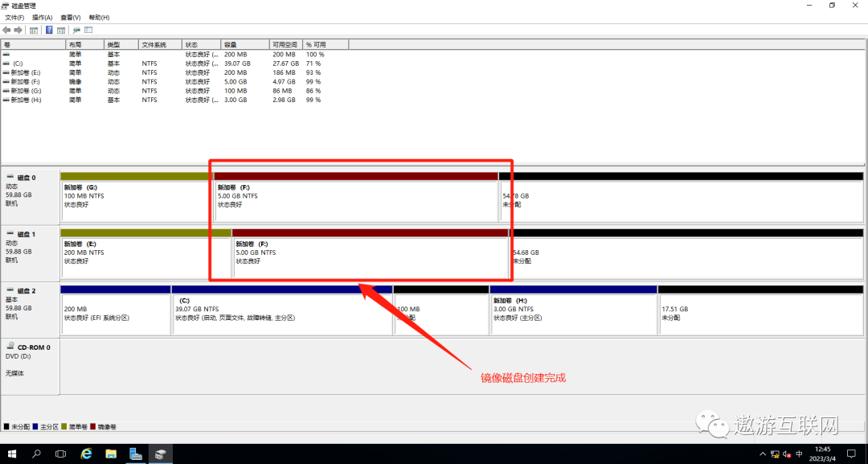Image resolution: width=868 pixels, height=464 pixels.
Task: Switch to Server Manager on the taskbar
Action: (x=136, y=454)
